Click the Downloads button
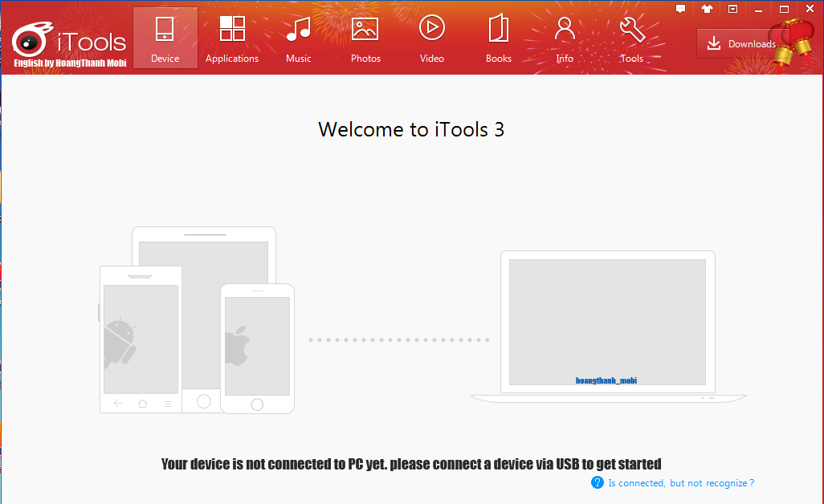The height and width of the screenshot is (504, 824). [742, 43]
